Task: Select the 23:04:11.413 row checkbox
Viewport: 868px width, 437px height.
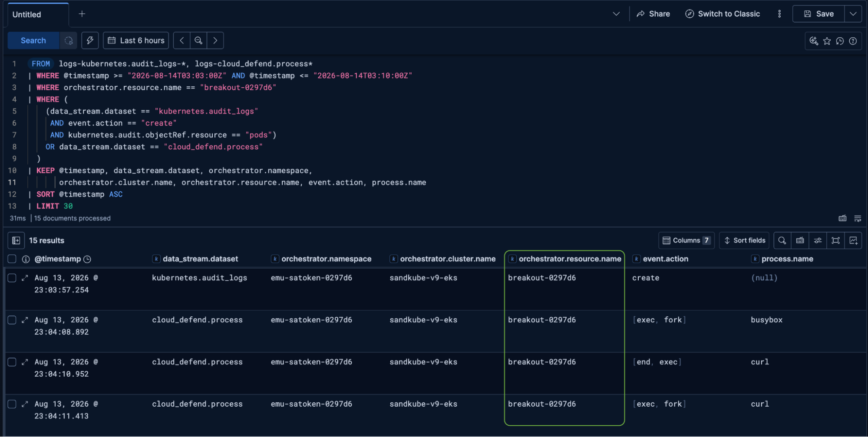Action: (12, 404)
